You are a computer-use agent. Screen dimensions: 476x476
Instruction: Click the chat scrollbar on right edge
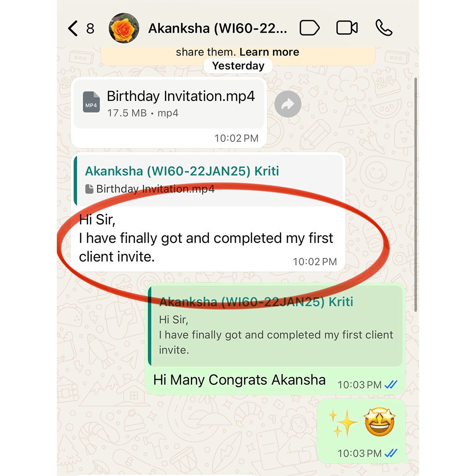pyautogui.click(x=416, y=194)
